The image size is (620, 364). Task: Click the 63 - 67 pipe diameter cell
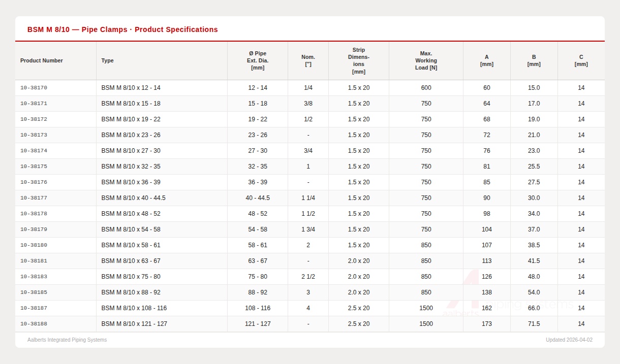pos(258,261)
